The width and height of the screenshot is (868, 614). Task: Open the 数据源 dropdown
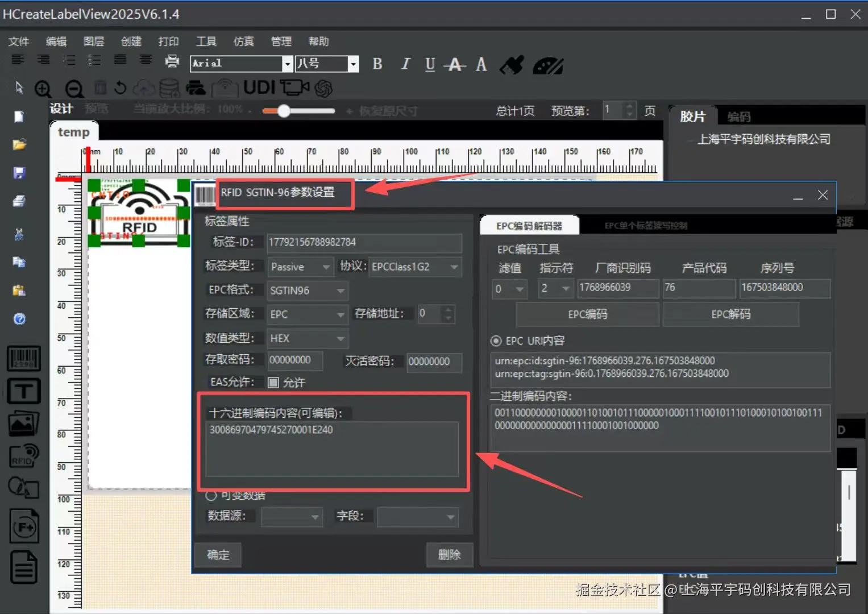pyautogui.click(x=292, y=517)
